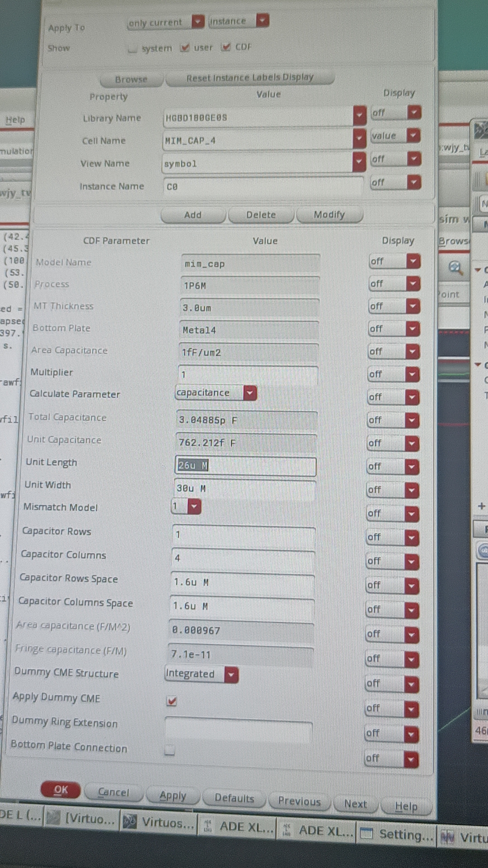Screen dimensions: 488x868
Task: Expand View Name value dropdown arrow
Action: (359, 161)
